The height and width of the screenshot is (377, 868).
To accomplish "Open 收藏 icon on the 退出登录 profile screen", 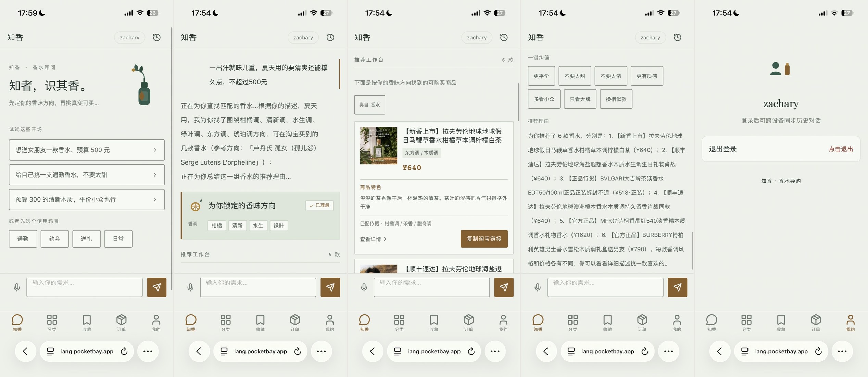I will point(781,320).
